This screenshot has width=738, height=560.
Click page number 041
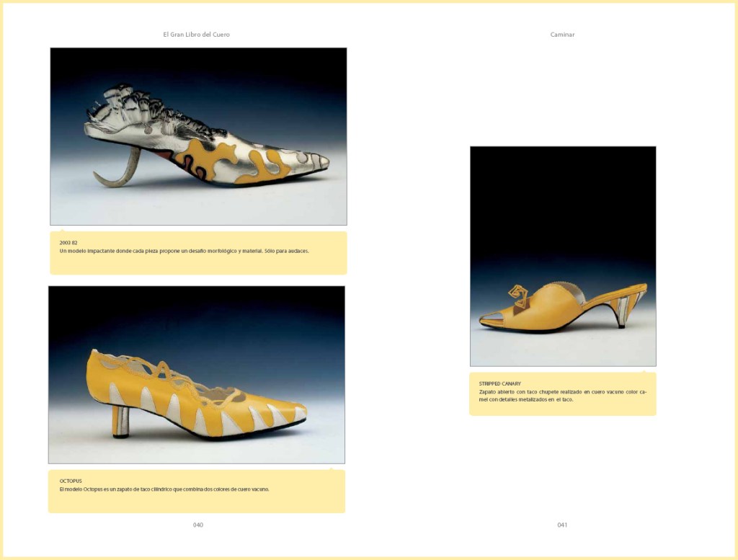562,525
